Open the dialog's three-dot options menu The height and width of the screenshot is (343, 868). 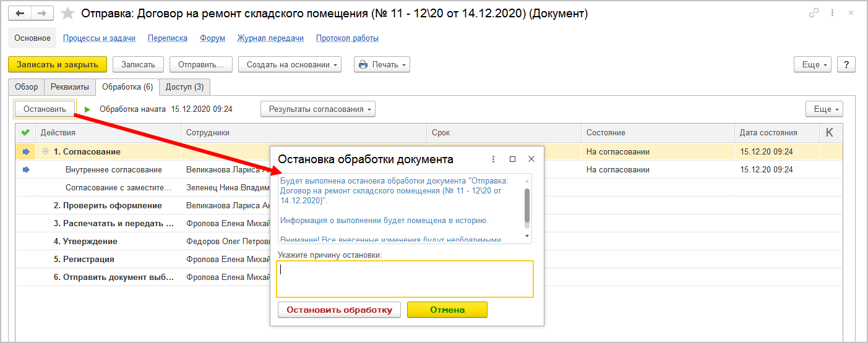(493, 159)
